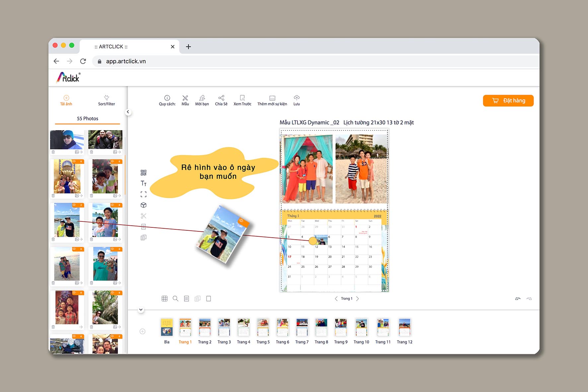Go to next page arrow beside Trang 1
Image resolution: width=588 pixels, height=392 pixels.
(x=357, y=298)
